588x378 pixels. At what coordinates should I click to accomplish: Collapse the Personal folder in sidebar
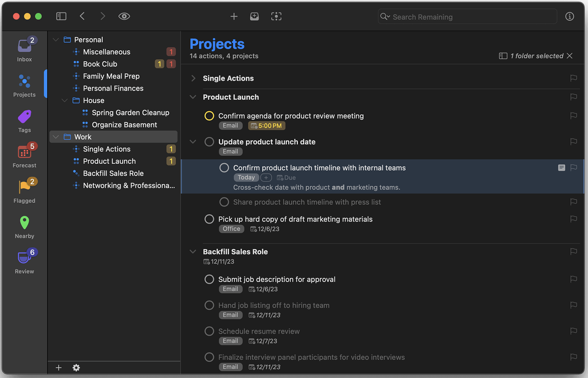pos(56,40)
